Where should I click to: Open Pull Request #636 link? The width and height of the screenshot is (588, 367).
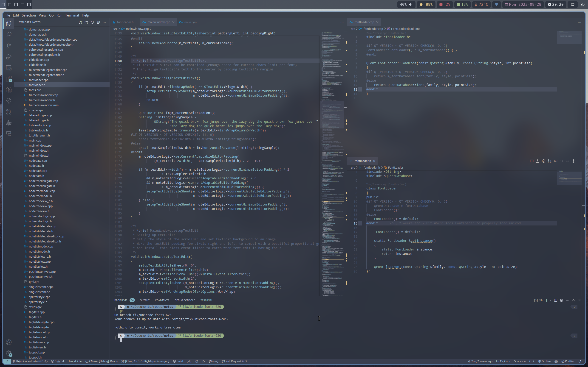pos(235,361)
